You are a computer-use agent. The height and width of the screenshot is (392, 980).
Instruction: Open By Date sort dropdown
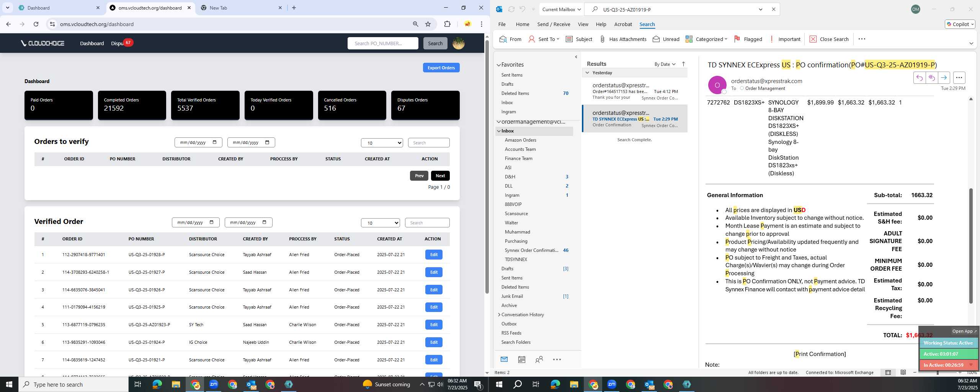click(x=665, y=64)
